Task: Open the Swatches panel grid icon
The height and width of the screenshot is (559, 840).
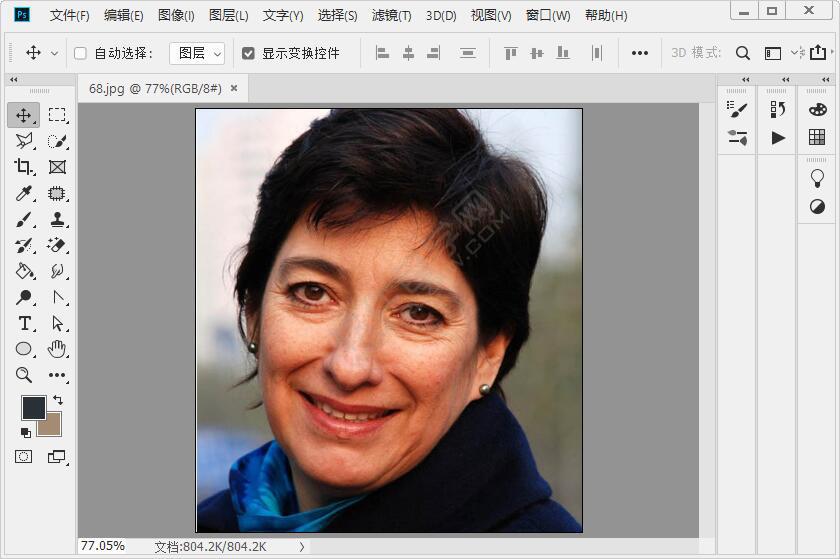Action: click(x=818, y=137)
